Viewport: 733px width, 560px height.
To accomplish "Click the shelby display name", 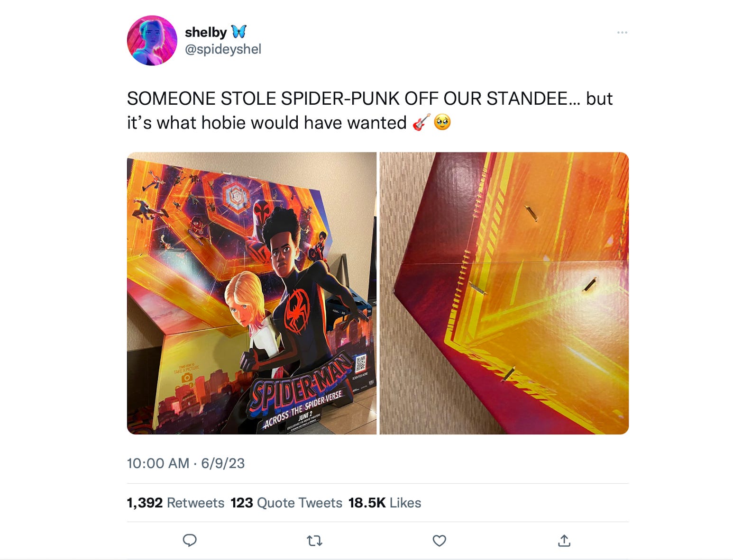I will [x=206, y=32].
